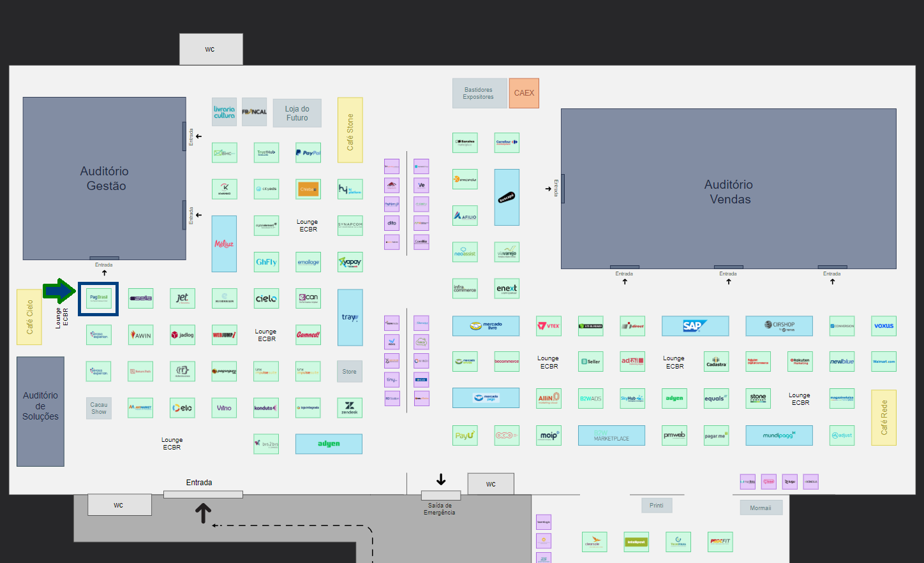
Task: Click the Sella booth logo
Action: pyautogui.click(x=140, y=298)
